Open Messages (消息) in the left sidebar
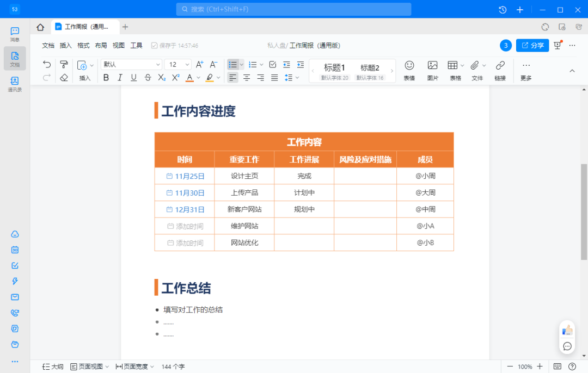 point(15,34)
